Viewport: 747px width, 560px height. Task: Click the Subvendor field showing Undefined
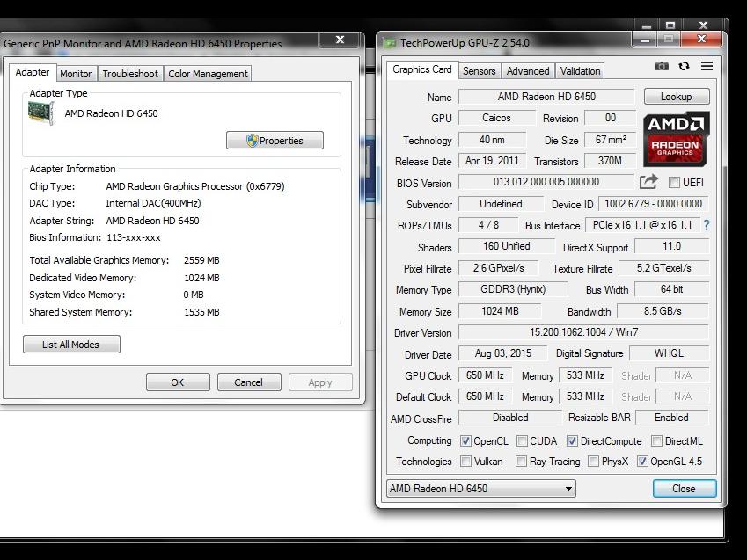[501, 204]
